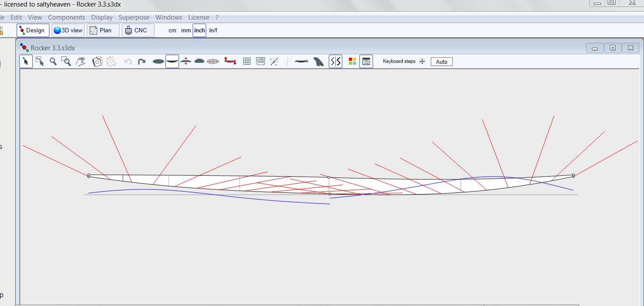Activate the zoom-to-area tool
The width and height of the screenshot is (644, 306).
(x=67, y=62)
